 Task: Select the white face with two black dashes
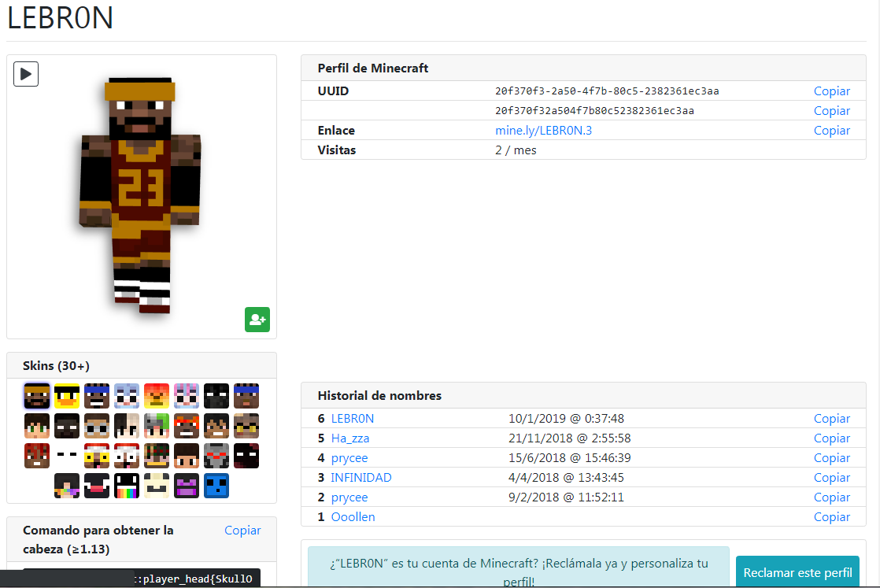(x=67, y=456)
